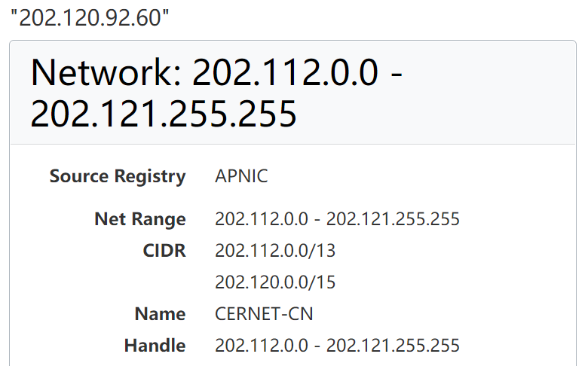
Task: Click the Net Range label
Action: coord(140,219)
